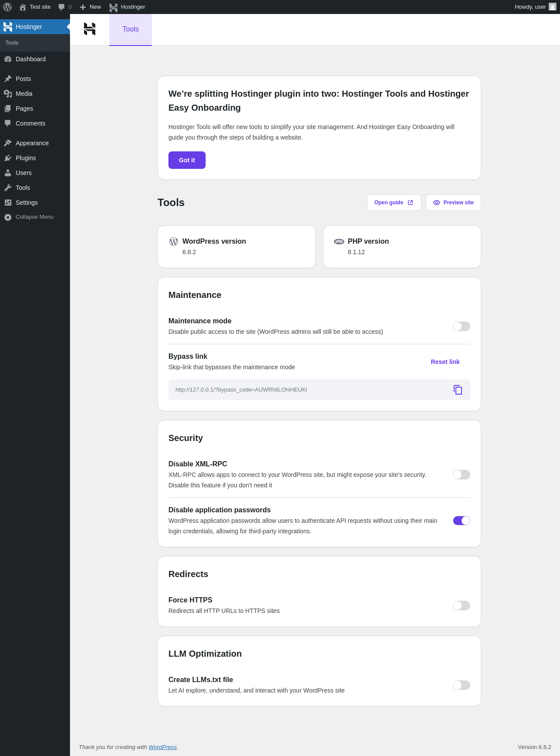Click the Tools wrench icon
Viewport: 560px width, 756px height.
pos(8,188)
